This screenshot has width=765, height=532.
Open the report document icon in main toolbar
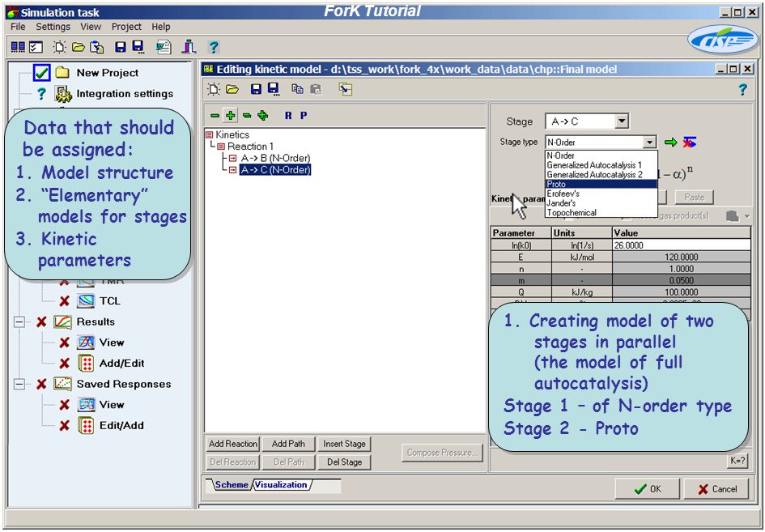coord(164,47)
